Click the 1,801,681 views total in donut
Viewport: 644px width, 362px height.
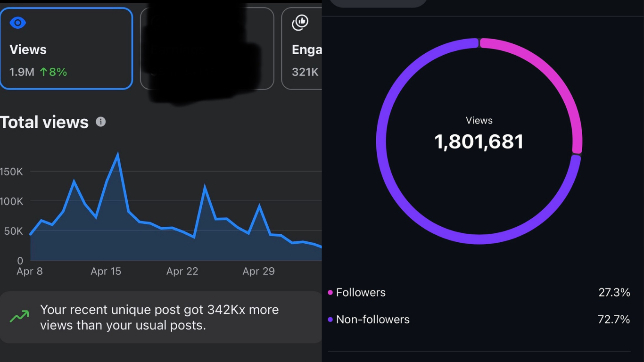[479, 142]
